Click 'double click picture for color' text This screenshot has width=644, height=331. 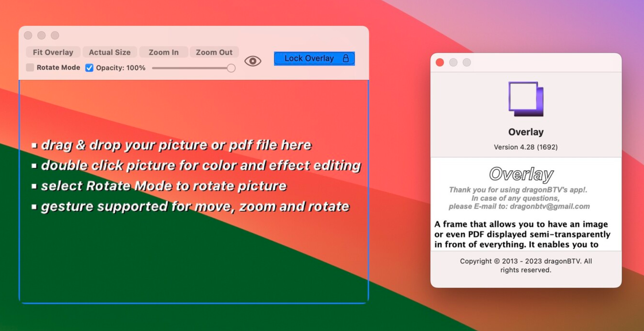pos(201,166)
